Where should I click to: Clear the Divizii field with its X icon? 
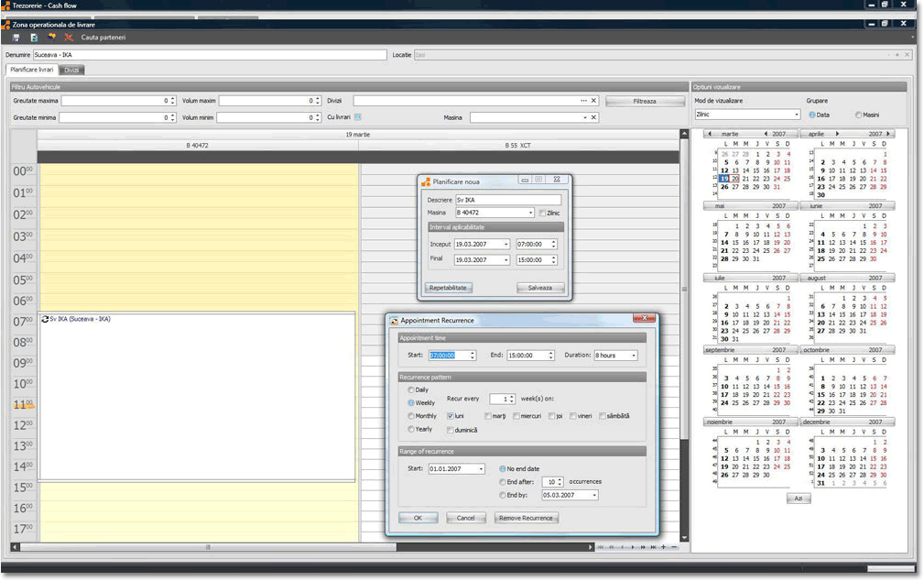point(593,101)
